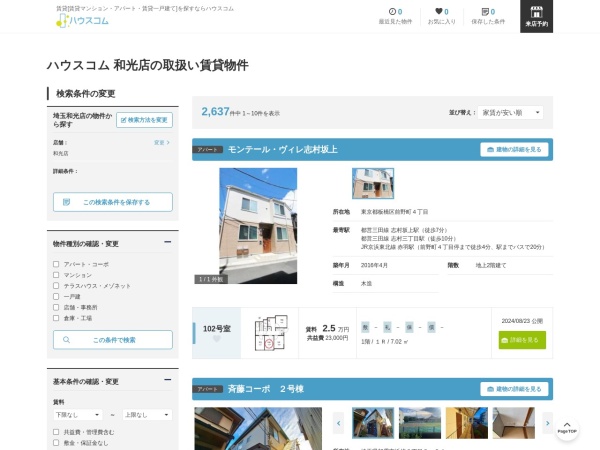
Task: Favorite room 102号室 heart icon
Action: point(217,339)
